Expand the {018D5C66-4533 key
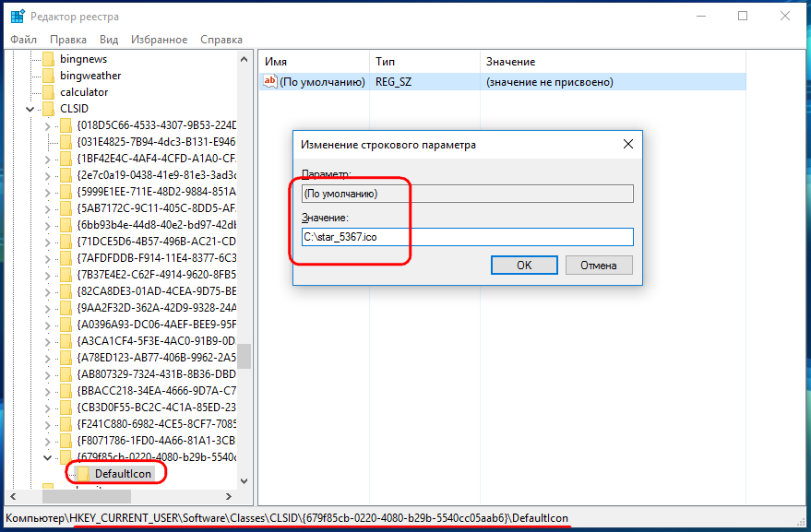The image size is (811, 532). pos(47,125)
